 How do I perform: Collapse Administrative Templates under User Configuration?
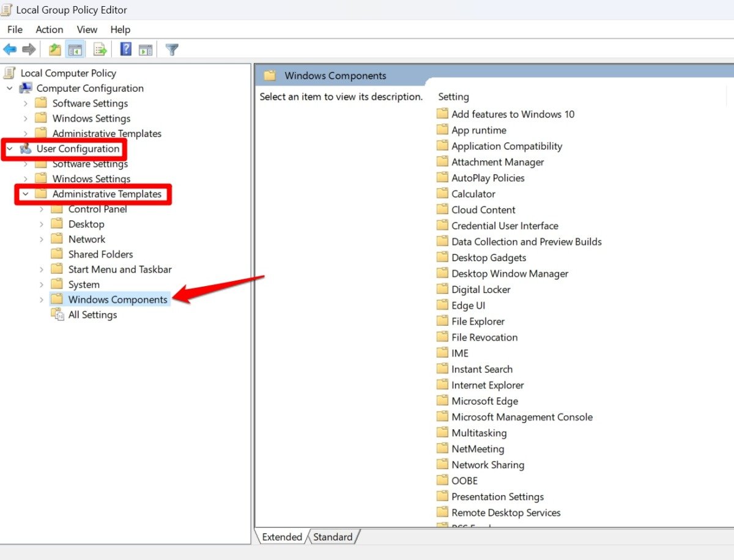click(x=26, y=194)
